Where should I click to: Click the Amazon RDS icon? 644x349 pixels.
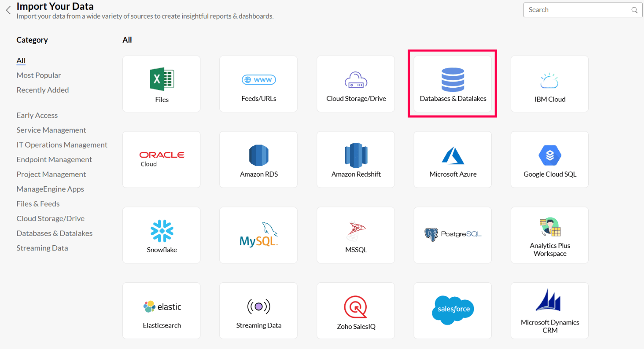click(258, 156)
